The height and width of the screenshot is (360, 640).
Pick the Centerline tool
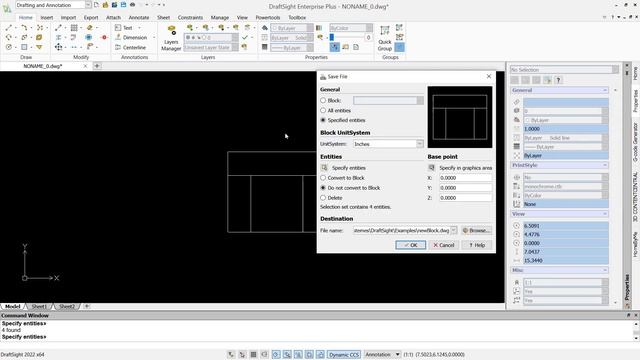[x=130, y=47]
